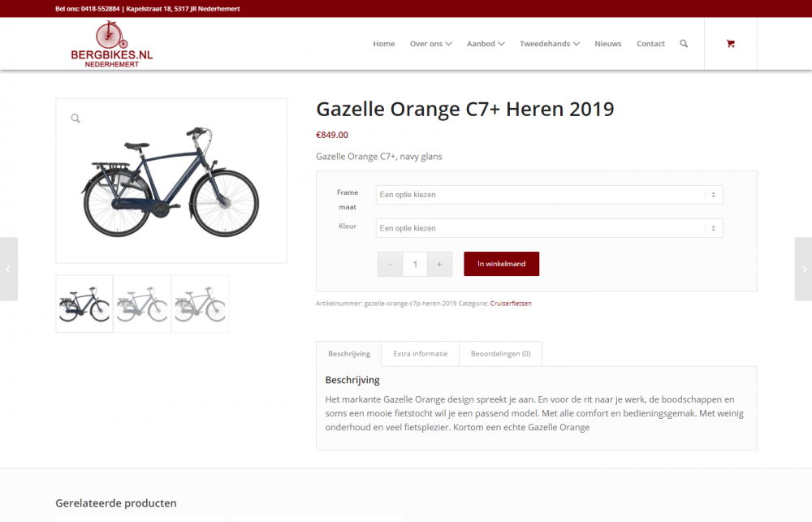
Task: Open the Cruiserfietsen category link
Action: (511, 304)
